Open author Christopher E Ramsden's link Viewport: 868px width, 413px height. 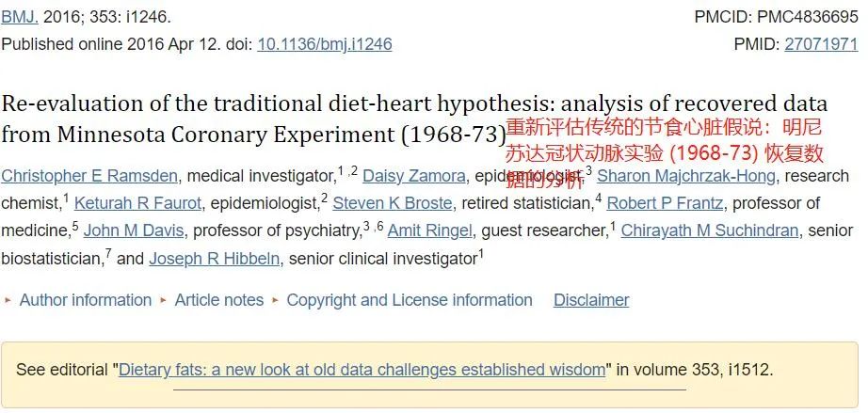click(89, 176)
